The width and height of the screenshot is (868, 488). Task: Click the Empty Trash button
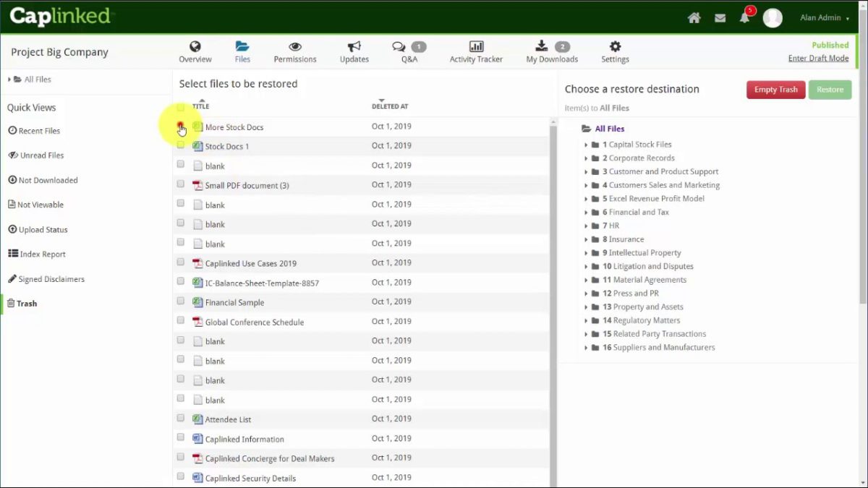[775, 90]
